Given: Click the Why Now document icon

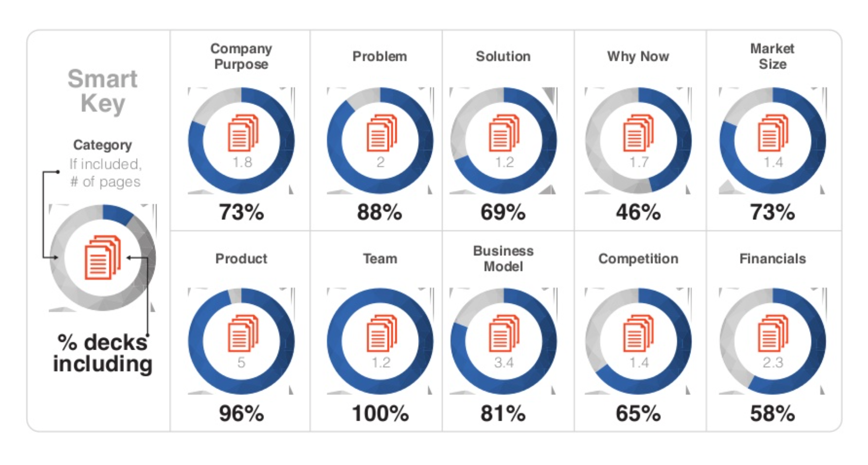Looking at the screenshot, I should pos(639,133).
